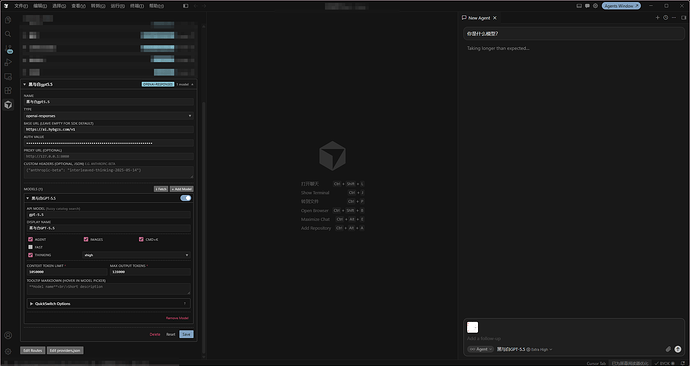Uncheck the AGENT checkbox

click(30, 239)
